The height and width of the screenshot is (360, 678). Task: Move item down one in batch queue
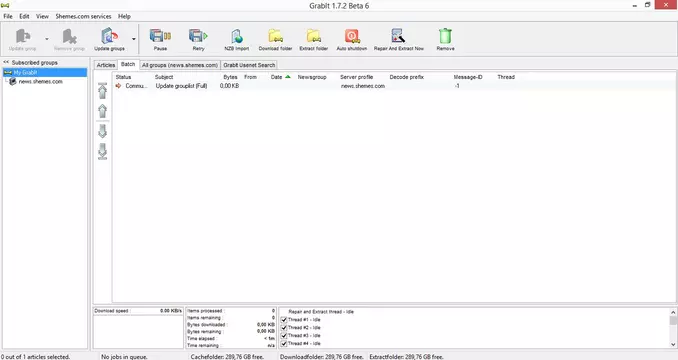click(102, 131)
